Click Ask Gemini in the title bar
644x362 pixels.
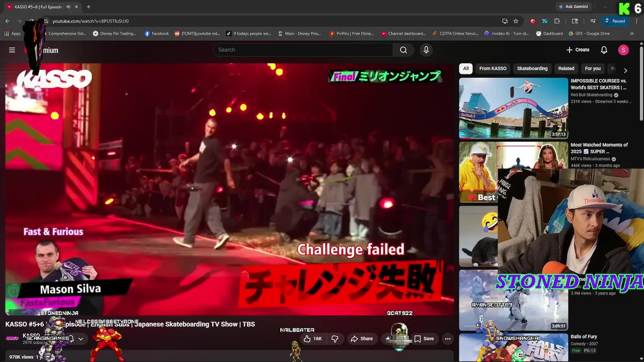tap(573, 7)
